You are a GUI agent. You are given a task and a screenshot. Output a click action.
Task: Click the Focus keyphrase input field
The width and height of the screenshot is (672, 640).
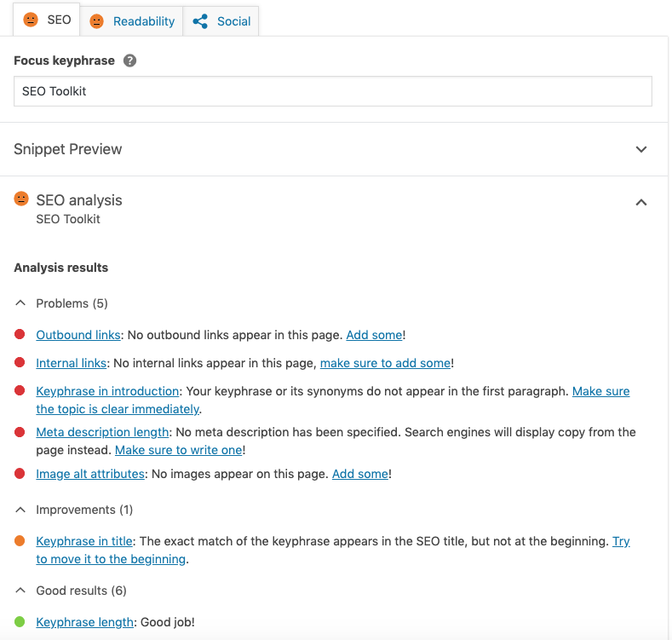(333, 91)
